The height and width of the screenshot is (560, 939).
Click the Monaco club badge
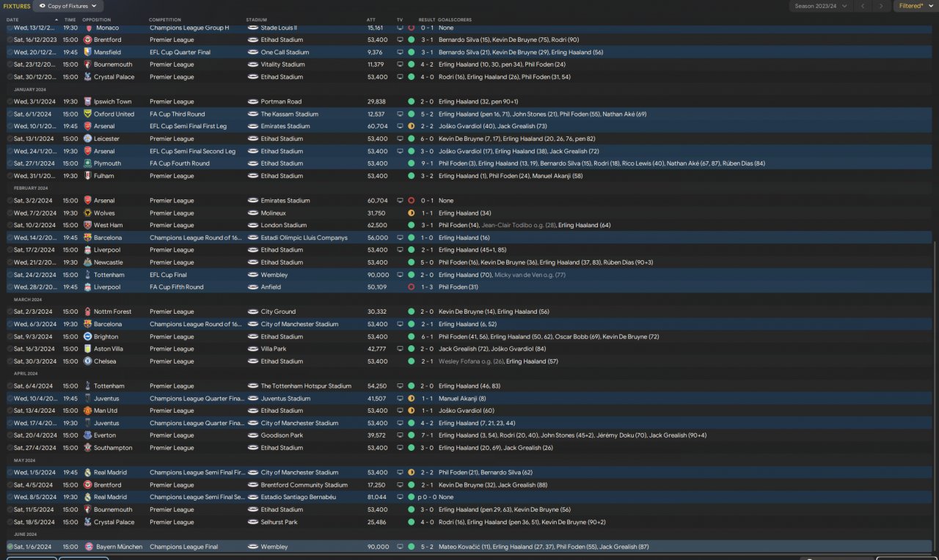88,28
